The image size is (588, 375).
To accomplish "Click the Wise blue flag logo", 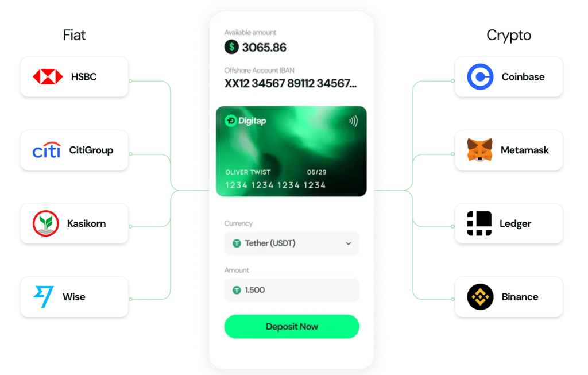I will (x=44, y=297).
